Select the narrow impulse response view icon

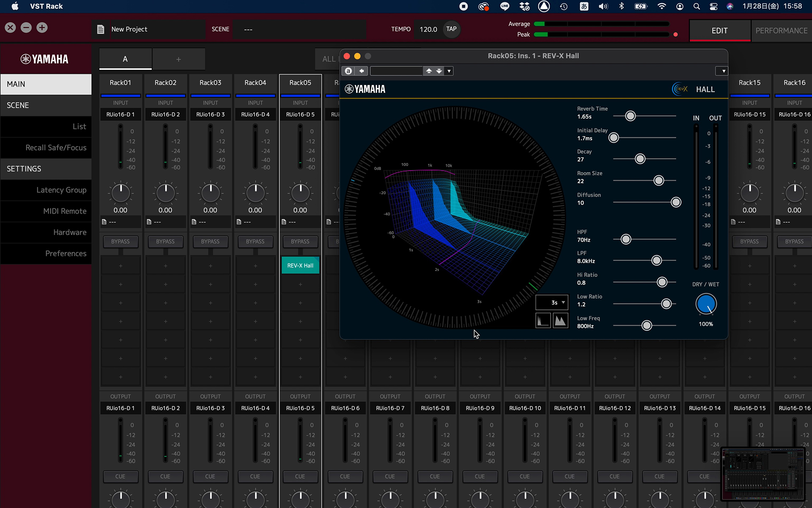(543, 320)
